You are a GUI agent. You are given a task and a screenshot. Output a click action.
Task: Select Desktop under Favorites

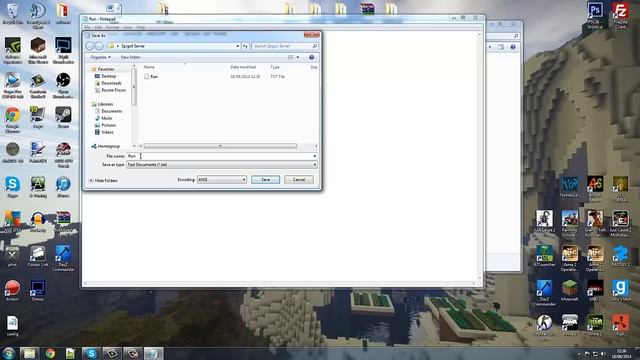click(x=109, y=76)
